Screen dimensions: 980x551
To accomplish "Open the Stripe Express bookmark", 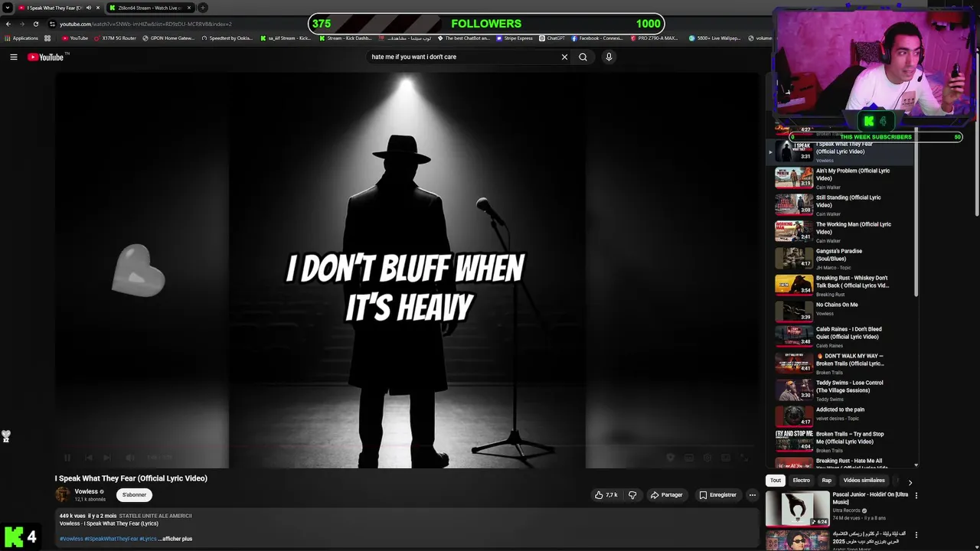I will (x=514, y=38).
